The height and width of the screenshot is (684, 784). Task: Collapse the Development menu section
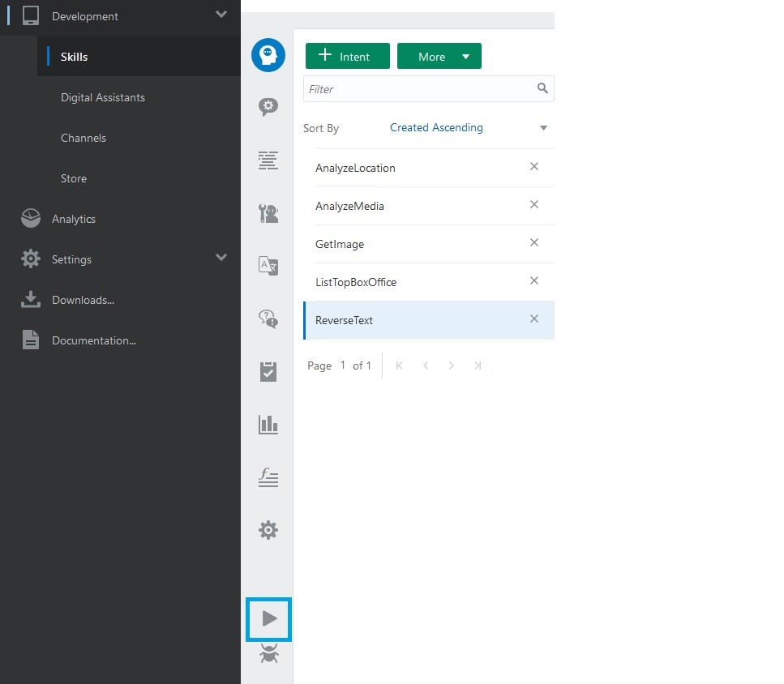(221, 15)
